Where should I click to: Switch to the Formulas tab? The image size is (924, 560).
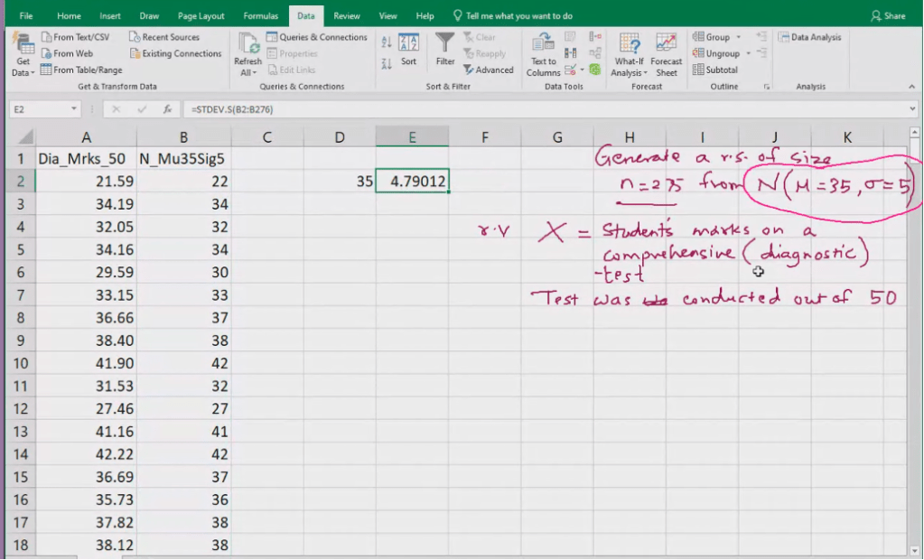260,16
